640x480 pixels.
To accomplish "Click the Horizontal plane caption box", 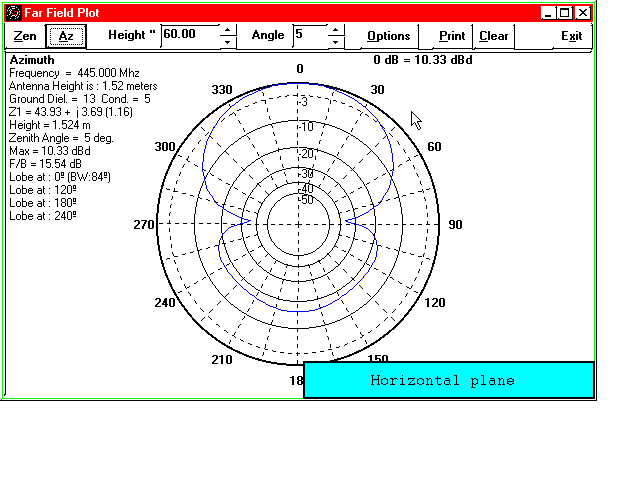I will [x=449, y=380].
